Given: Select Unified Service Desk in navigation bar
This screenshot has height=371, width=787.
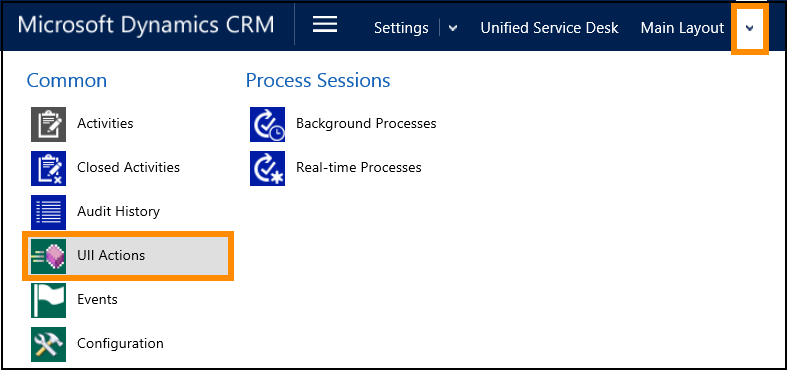Looking at the screenshot, I should [x=549, y=28].
